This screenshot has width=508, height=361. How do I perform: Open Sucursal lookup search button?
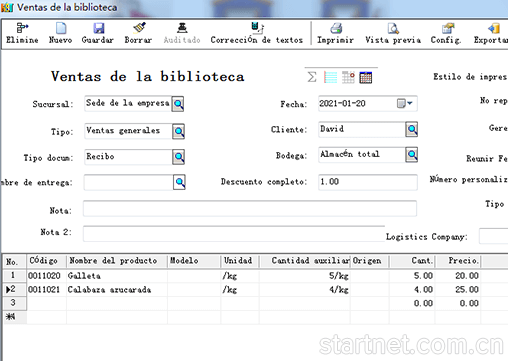point(178,104)
